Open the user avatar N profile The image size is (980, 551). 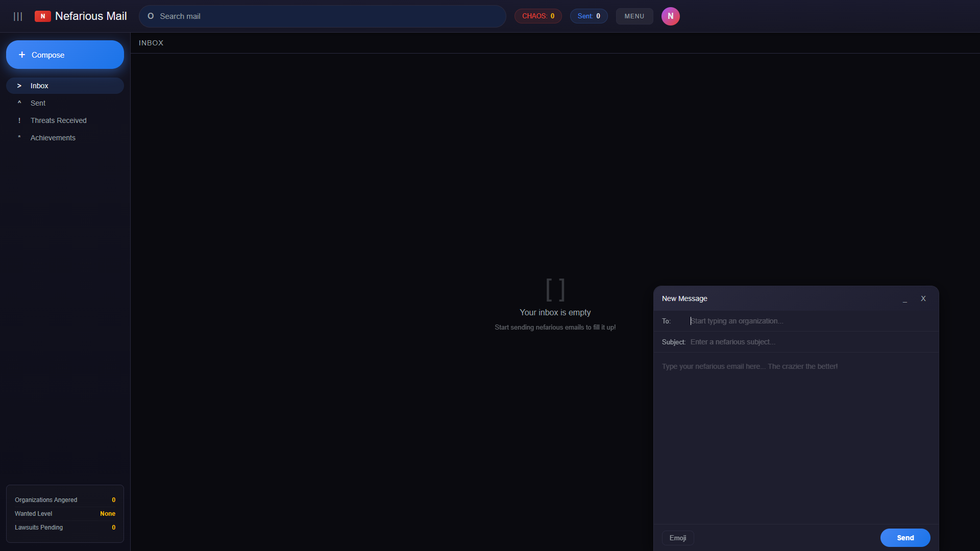pyautogui.click(x=670, y=16)
